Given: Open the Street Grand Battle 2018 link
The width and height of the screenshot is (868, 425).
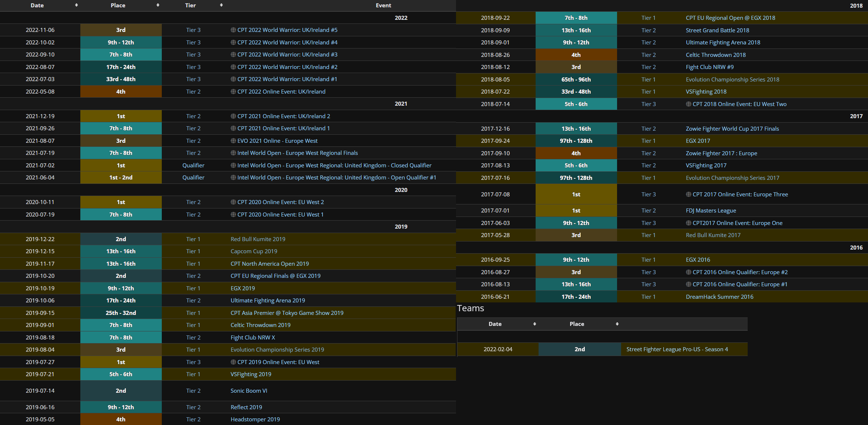Looking at the screenshot, I should [717, 30].
